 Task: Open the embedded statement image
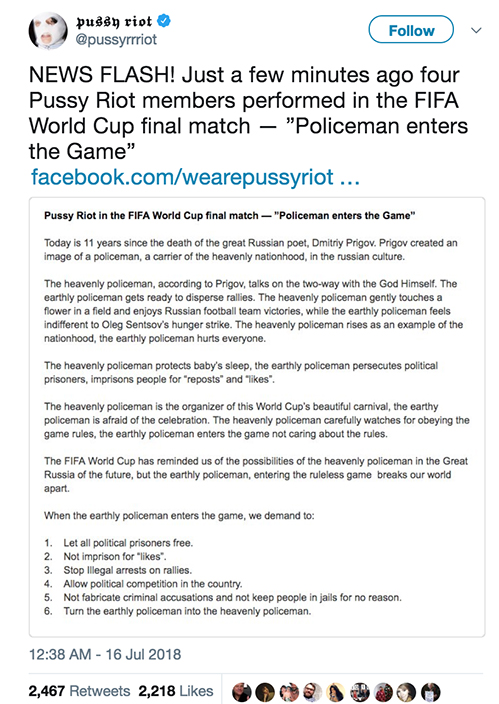[x=257, y=417]
